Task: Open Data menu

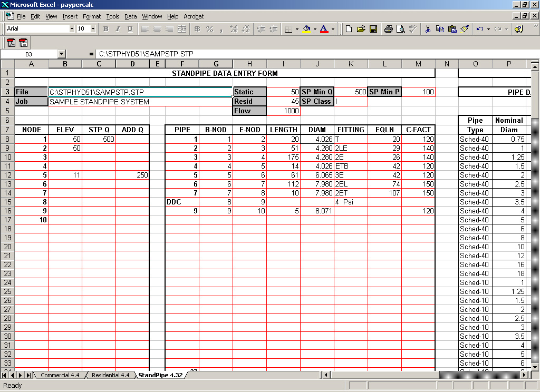Action: pyautogui.click(x=131, y=16)
